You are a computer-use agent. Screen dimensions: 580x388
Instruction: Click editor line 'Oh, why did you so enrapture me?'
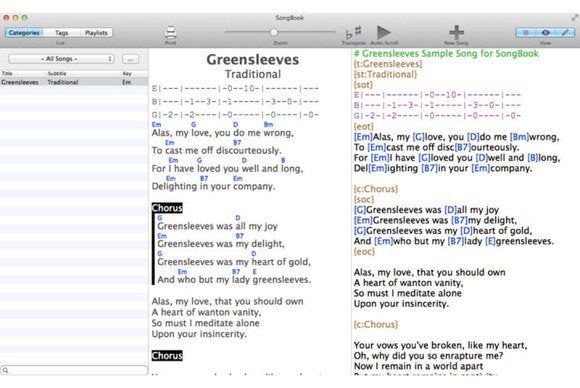(428, 355)
